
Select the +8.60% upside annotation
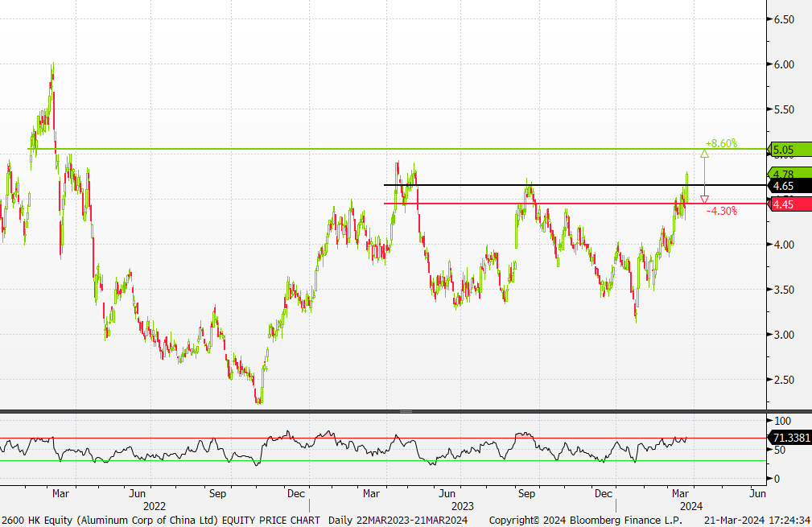pos(720,142)
